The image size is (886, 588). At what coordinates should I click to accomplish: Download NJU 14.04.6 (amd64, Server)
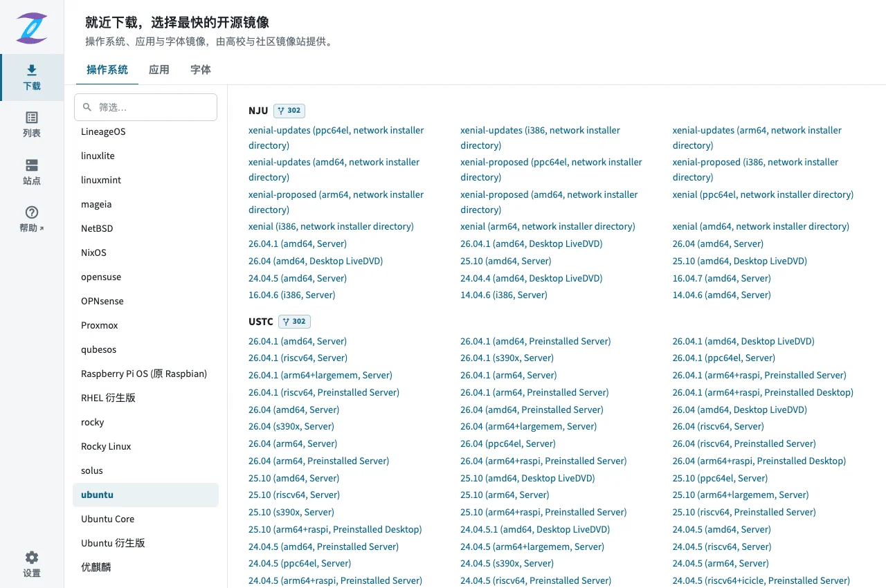pyautogui.click(x=721, y=295)
